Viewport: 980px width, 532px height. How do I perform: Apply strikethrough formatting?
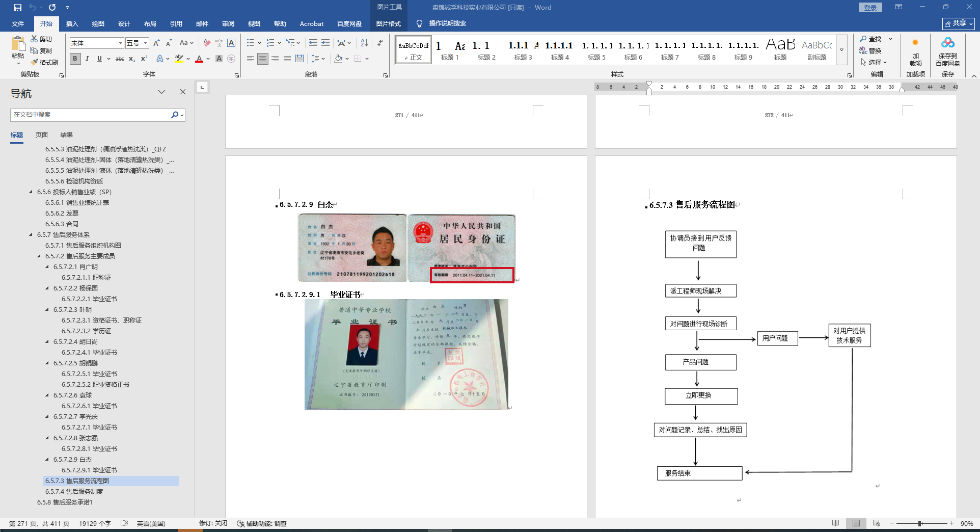(120, 59)
